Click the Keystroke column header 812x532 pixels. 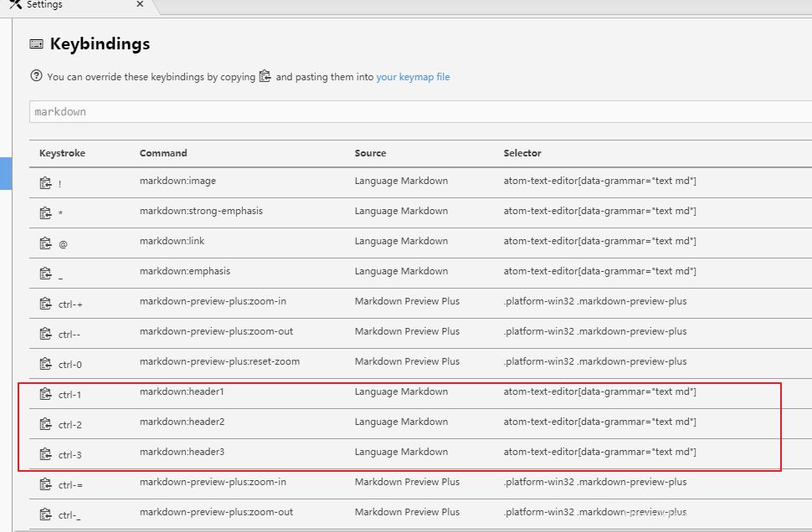point(62,153)
